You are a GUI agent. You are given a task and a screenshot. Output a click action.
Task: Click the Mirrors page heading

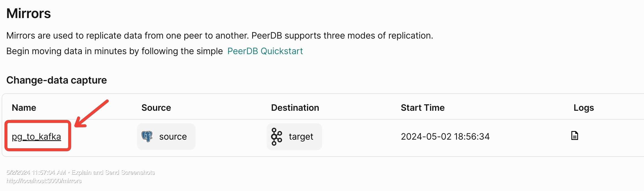[x=29, y=13]
